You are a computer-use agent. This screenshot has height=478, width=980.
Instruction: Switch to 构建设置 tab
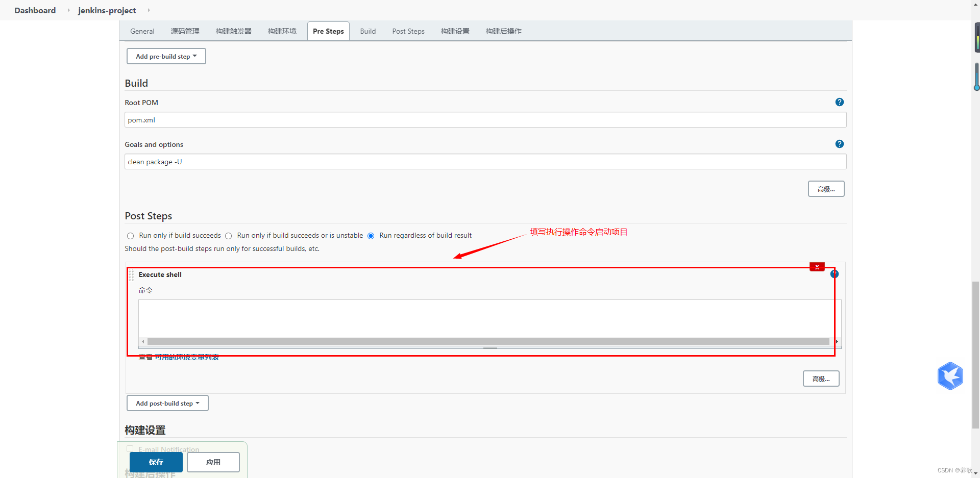point(455,31)
